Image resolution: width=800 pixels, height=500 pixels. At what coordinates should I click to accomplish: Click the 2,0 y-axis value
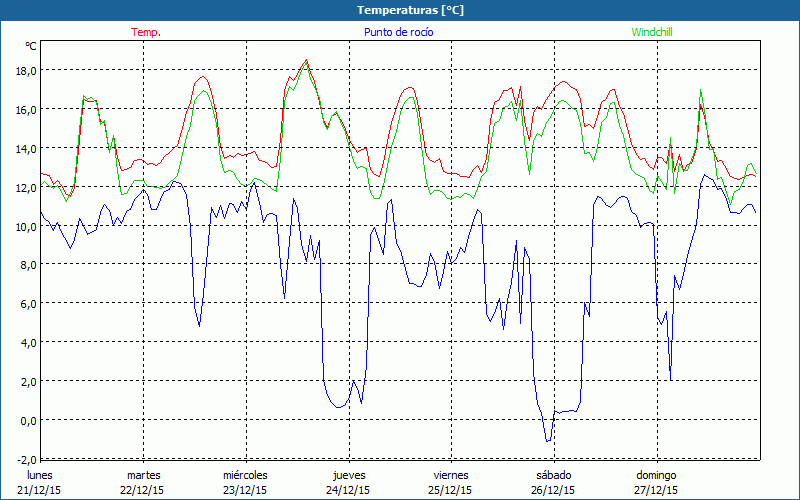[x=28, y=382]
